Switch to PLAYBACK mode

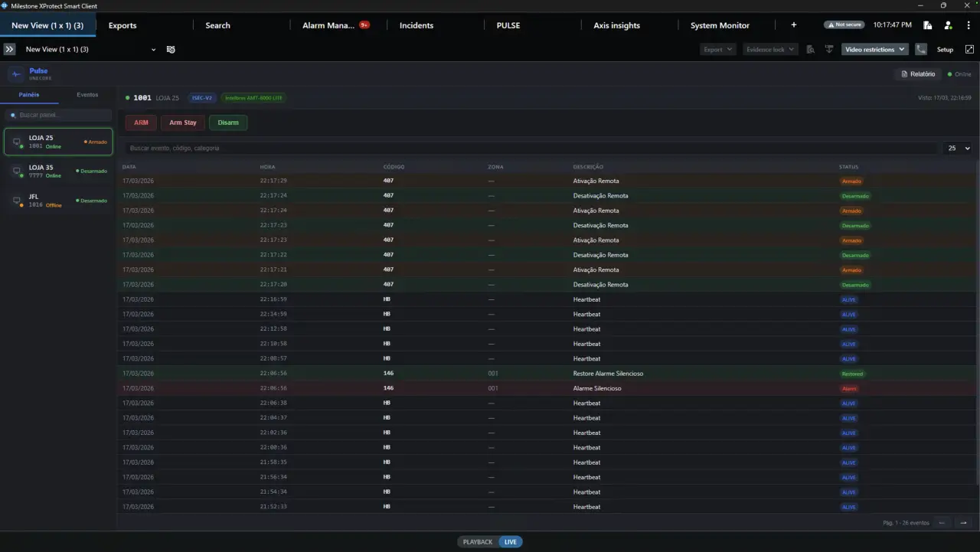coord(478,542)
